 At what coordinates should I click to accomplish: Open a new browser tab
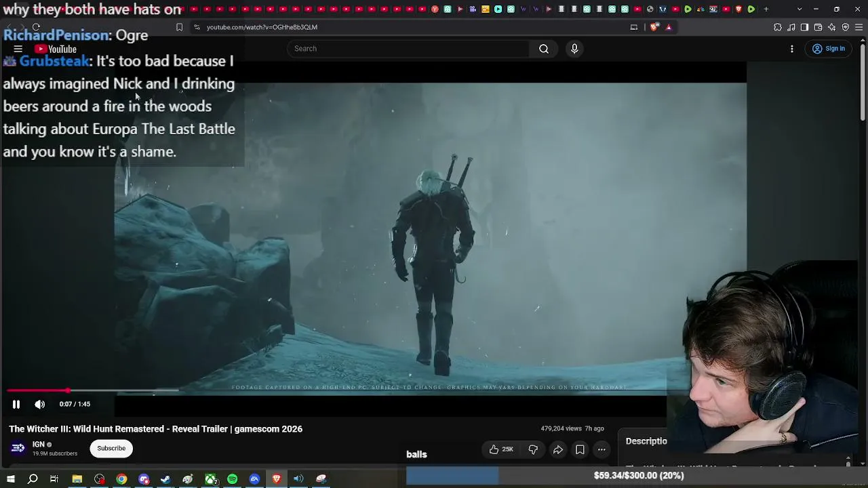click(x=766, y=9)
